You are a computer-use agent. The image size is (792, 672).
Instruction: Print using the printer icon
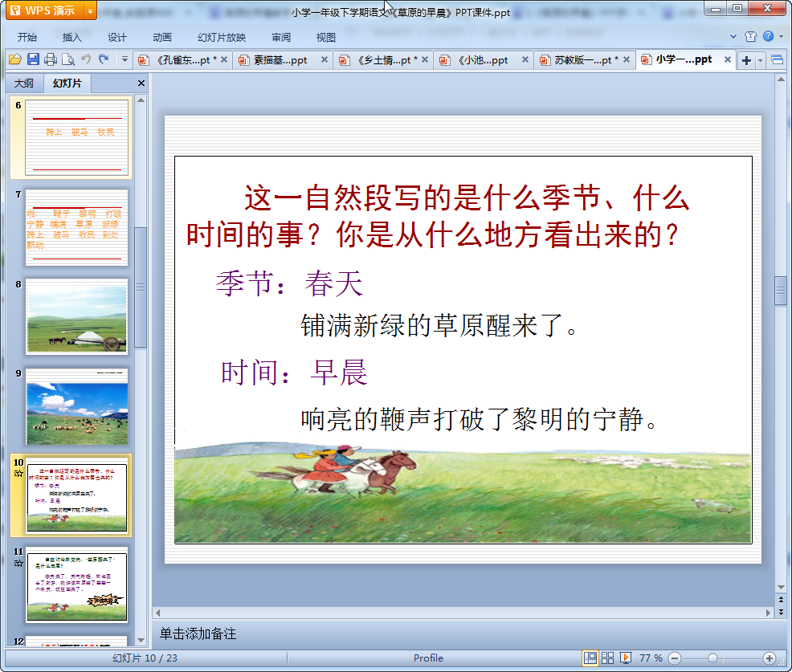point(51,59)
